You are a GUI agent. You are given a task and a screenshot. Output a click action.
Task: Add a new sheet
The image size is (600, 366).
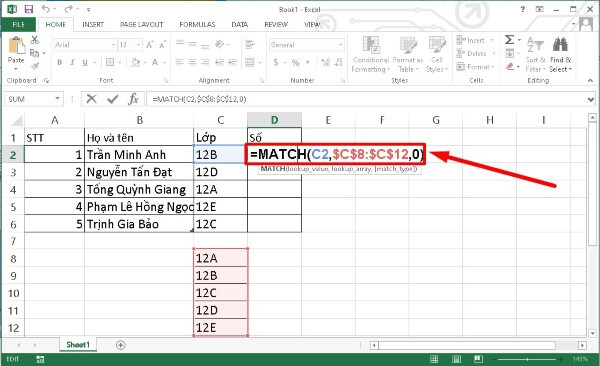tap(121, 345)
